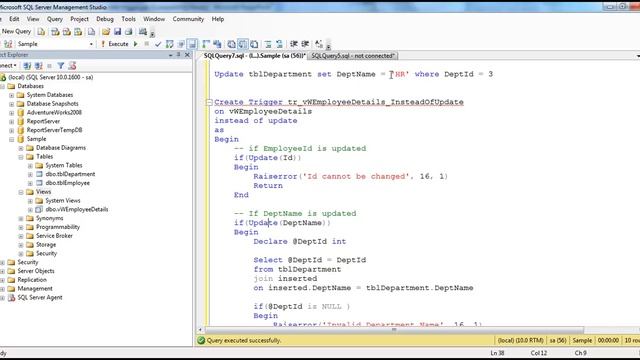Screen dimensions: 640x360
Task: Open a SQL Server Compact query
Action: (91, 32)
